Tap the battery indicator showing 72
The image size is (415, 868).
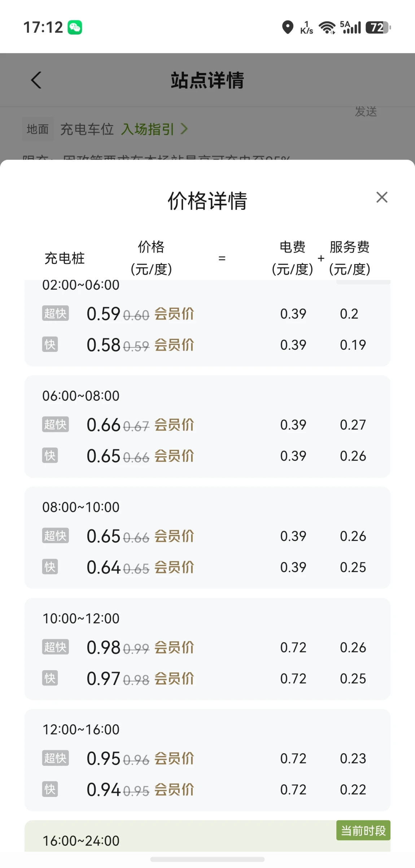[x=377, y=27]
